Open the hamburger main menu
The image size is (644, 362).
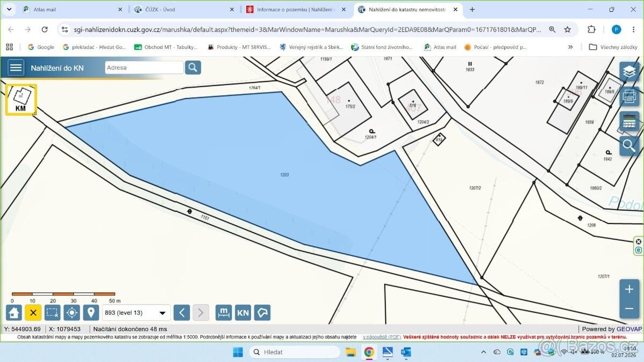pyautogui.click(x=16, y=68)
